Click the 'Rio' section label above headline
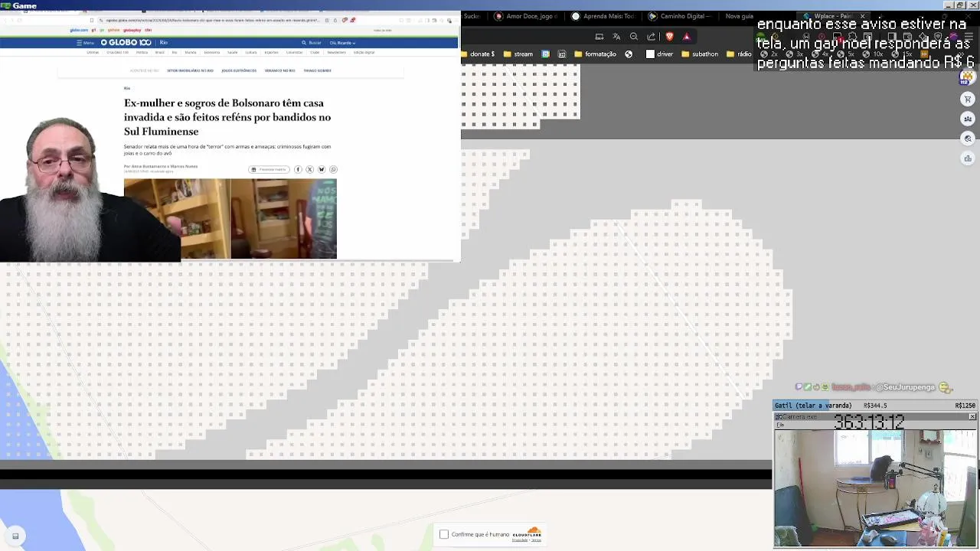 pos(127,88)
